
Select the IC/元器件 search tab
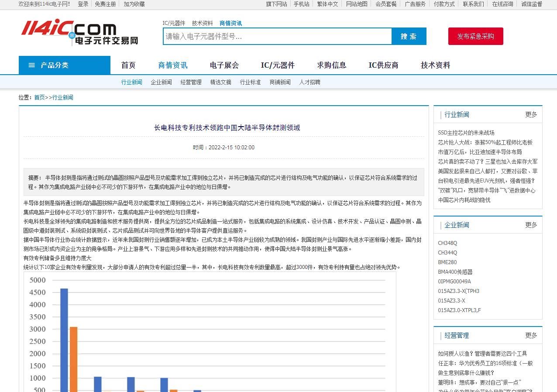174,23
